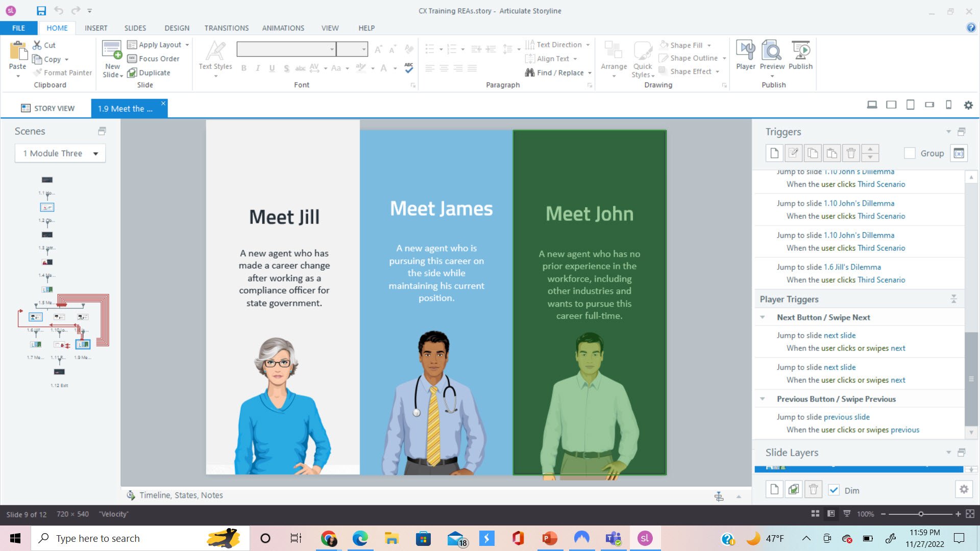This screenshot has width=980, height=551.
Task: Open PowerPoint from the taskbar
Action: [x=549, y=538]
